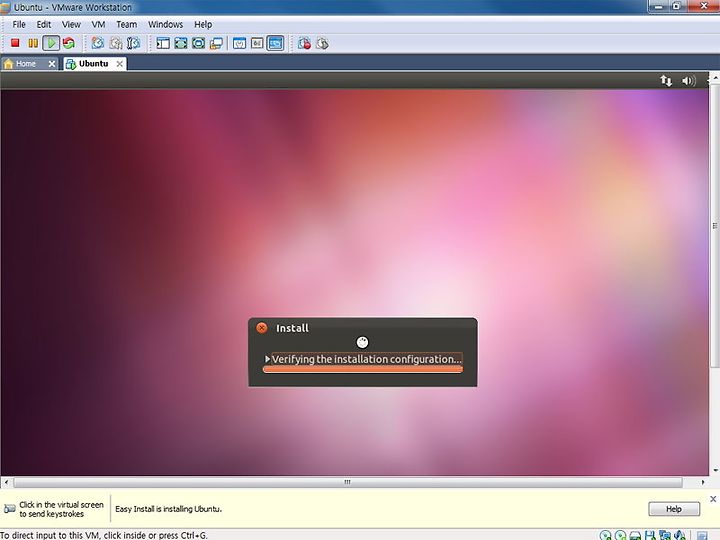Click the yellow Suspend toolbar icon
This screenshot has width=720, height=540.
[x=33, y=43]
